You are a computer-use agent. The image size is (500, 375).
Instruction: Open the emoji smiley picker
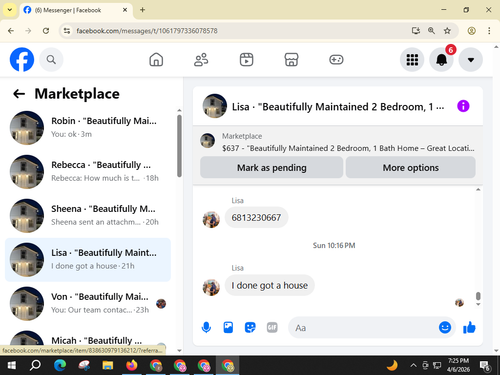[x=445, y=327]
